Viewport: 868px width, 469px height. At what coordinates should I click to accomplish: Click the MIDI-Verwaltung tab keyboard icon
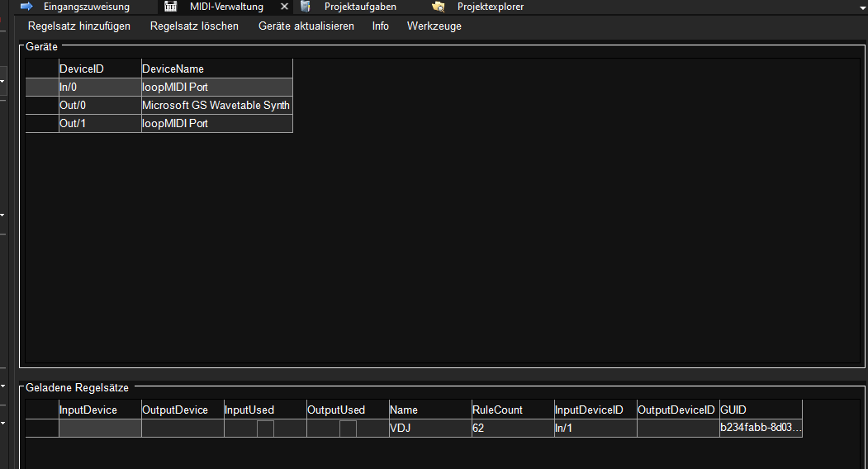pos(171,7)
